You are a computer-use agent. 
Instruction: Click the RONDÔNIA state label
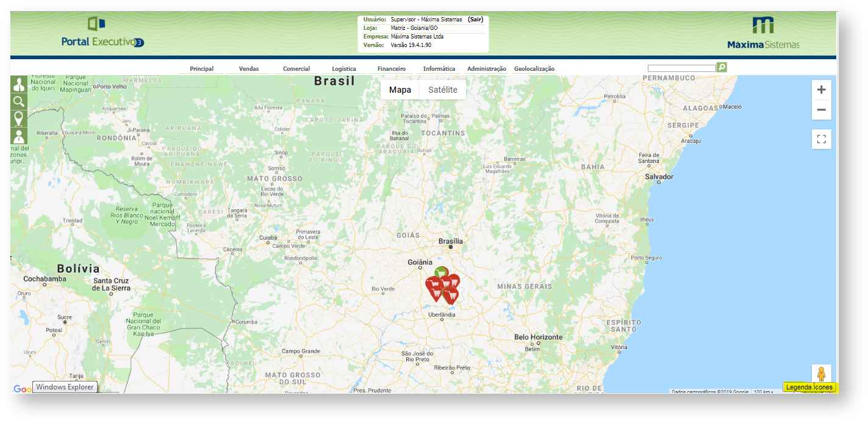click(117, 138)
